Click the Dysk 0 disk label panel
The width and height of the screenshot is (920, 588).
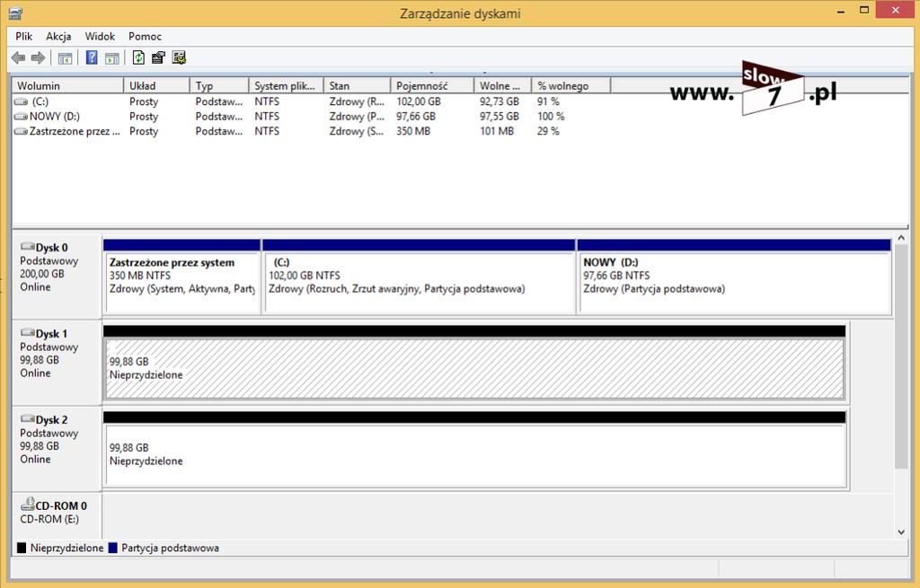click(x=57, y=276)
